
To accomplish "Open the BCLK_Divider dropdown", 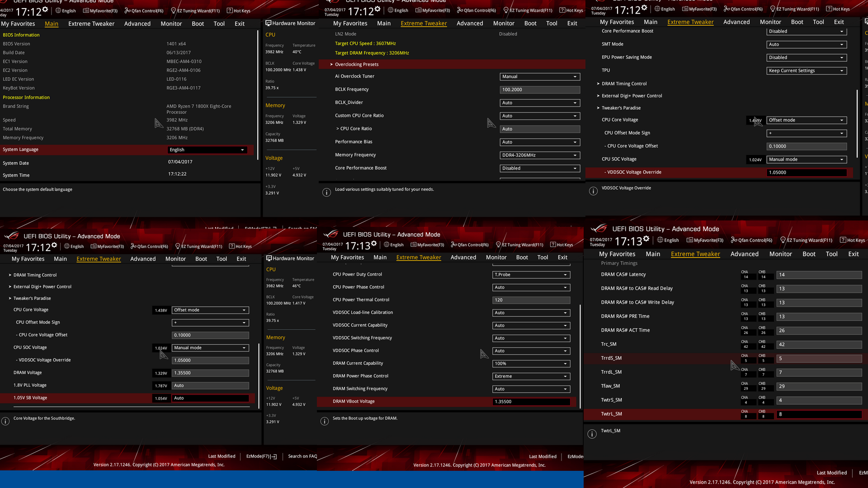I will 540,103.
